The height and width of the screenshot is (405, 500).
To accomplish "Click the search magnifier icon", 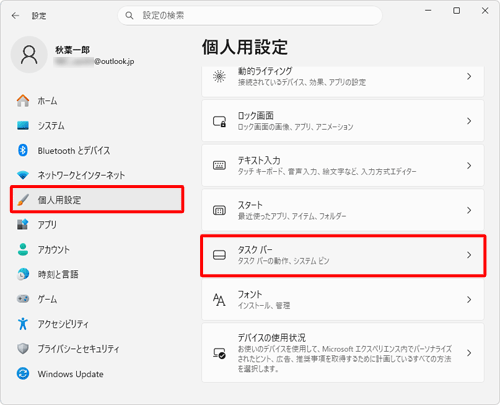I will [x=129, y=15].
